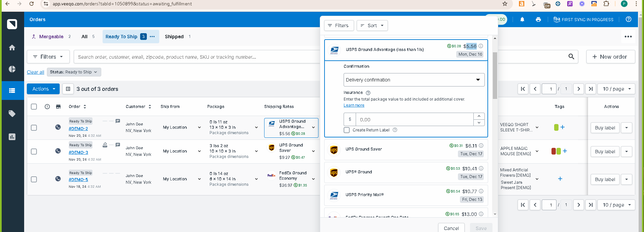
Task: Add a tag to the Mixed Artificial Flowers order
Action: coord(560,179)
